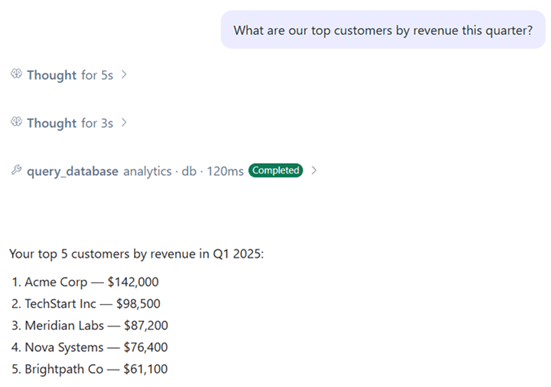Click the brain icon beside Thought for 5s
Screen dimensions: 551x387
[16, 74]
